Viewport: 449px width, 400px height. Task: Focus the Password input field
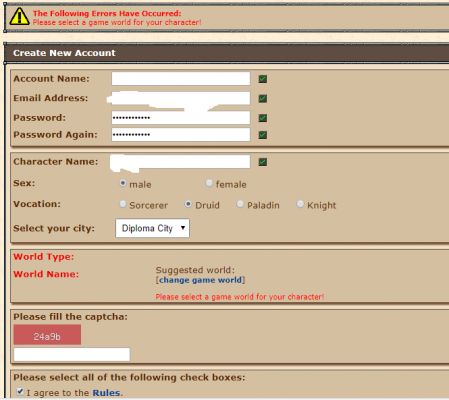[x=181, y=118]
